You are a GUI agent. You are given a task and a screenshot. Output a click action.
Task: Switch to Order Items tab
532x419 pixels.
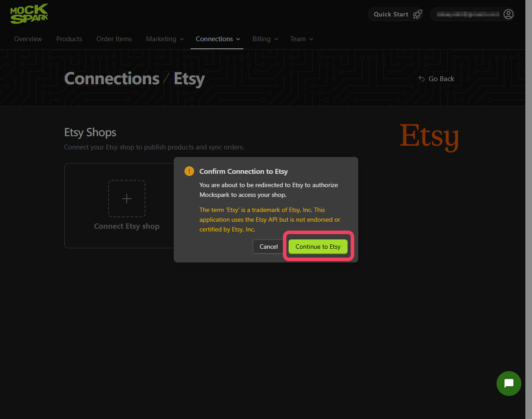(x=114, y=39)
